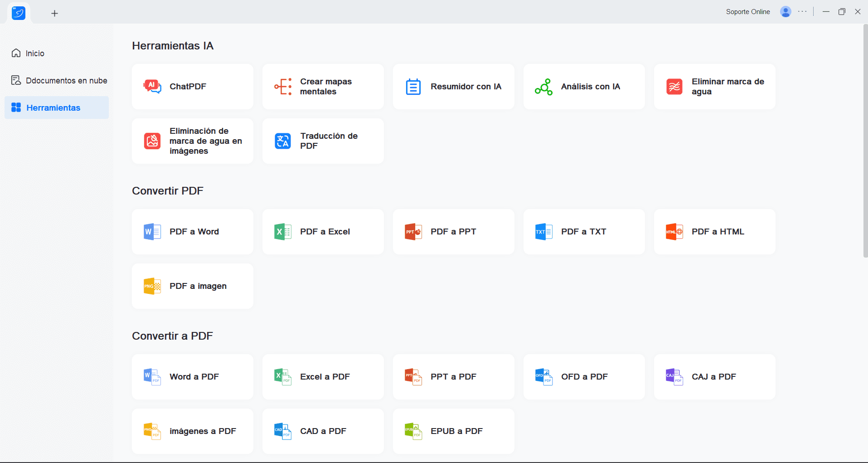Click the PDF a Word icon

(x=152, y=232)
